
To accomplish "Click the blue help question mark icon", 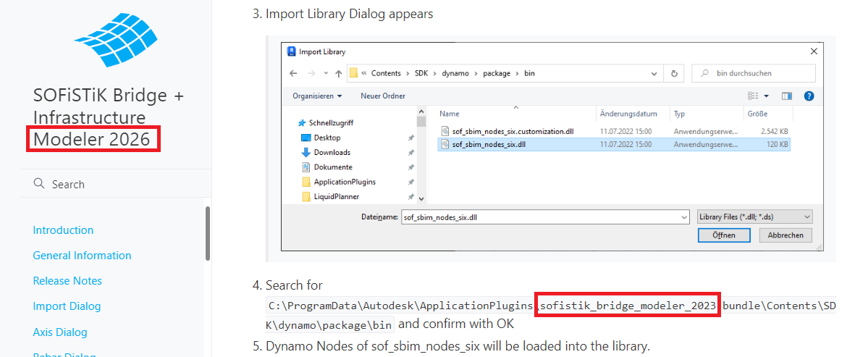I will click(809, 96).
